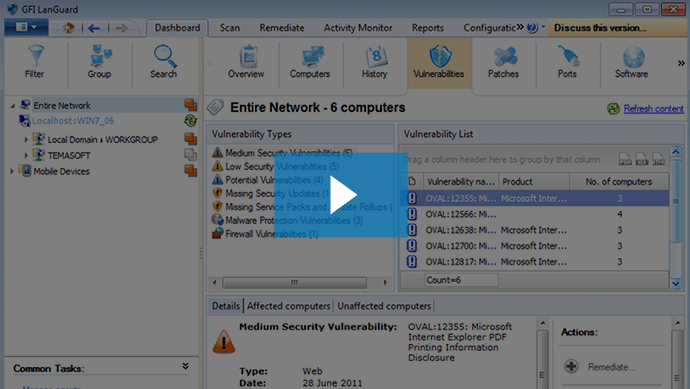
Task: Open the Details tab
Action: [x=226, y=306]
